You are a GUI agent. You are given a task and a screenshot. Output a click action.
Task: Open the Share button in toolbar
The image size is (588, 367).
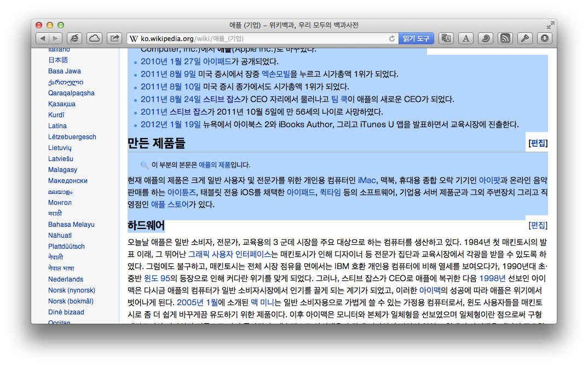point(114,38)
